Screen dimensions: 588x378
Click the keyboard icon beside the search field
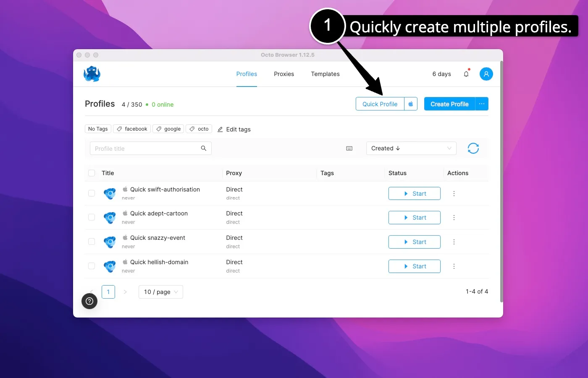[349, 148]
